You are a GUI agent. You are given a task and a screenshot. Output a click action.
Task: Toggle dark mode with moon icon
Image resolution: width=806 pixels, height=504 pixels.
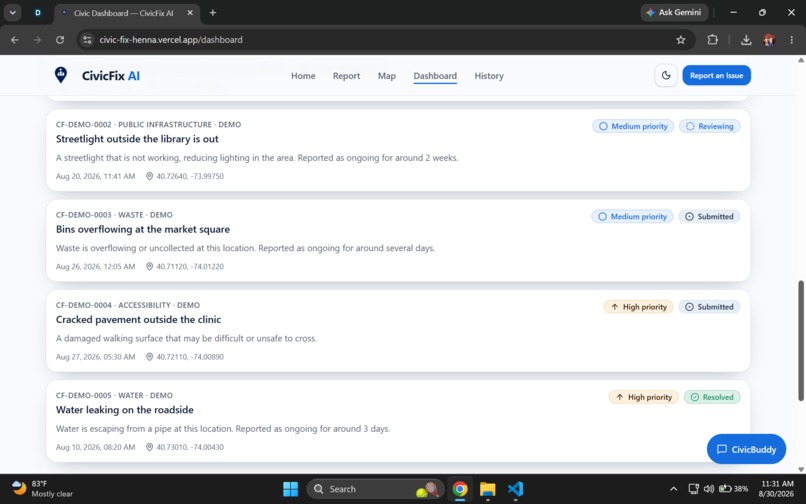pyautogui.click(x=666, y=76)
